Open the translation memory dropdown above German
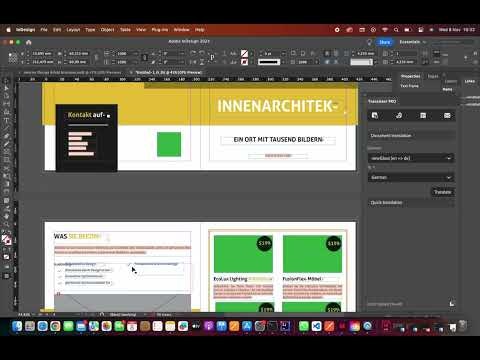480x360 pixels. coord(411,158)
